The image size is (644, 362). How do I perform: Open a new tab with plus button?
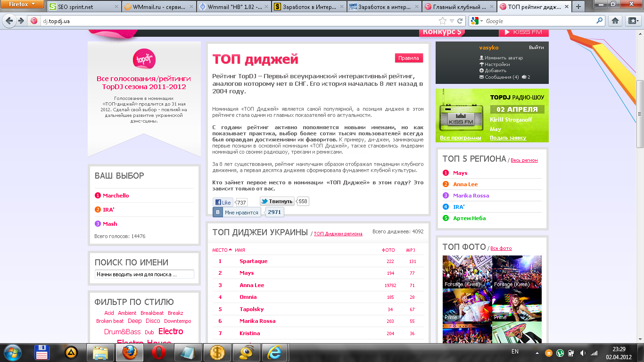point(578,7)
